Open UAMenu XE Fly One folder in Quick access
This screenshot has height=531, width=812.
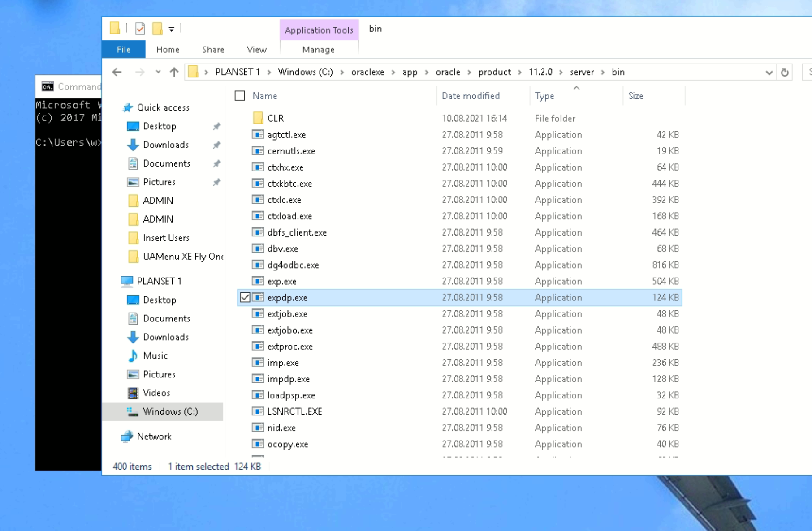pyautogui.click(x=175, y=256)
